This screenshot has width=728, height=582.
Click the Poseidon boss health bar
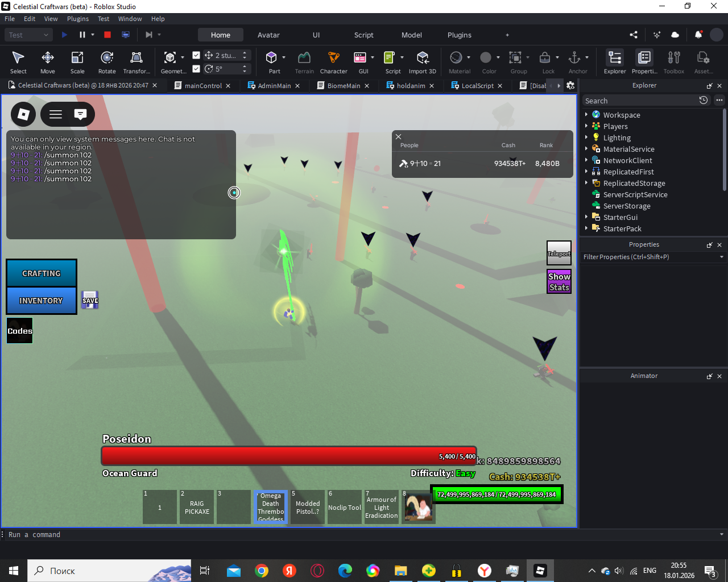pyautogui.click(x=289, y=456)
